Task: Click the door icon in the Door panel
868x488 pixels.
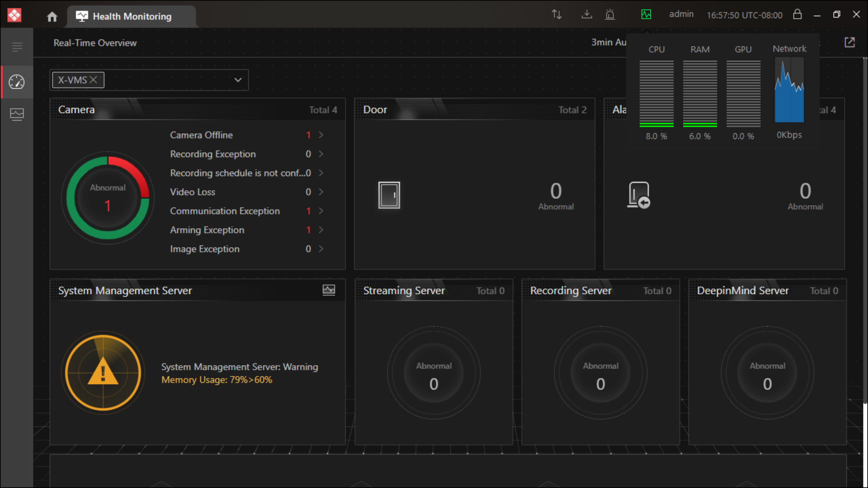Action: (x=389, y=195)
